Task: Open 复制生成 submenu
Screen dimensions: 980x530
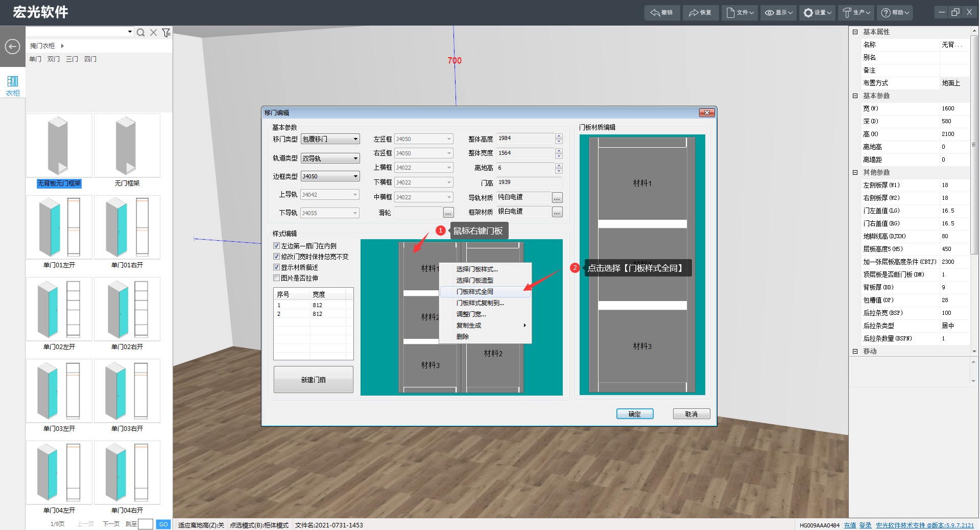Action: click(x=485, y=326)
